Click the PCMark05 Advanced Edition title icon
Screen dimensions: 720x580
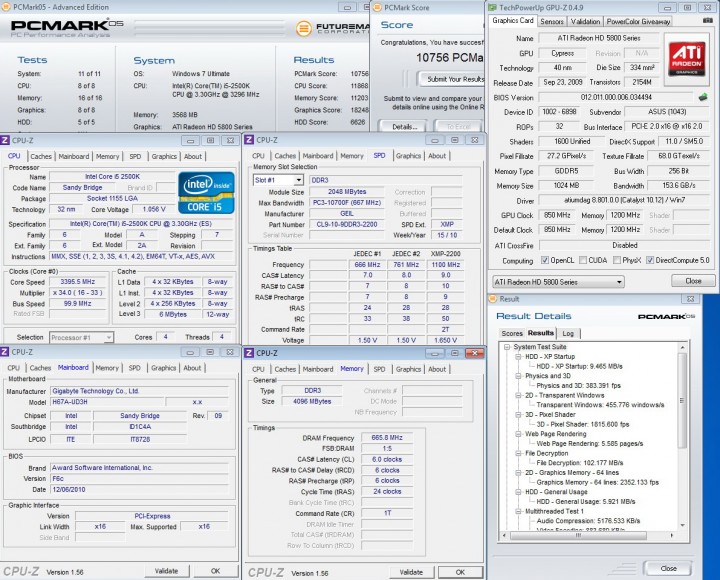point(6,7)
